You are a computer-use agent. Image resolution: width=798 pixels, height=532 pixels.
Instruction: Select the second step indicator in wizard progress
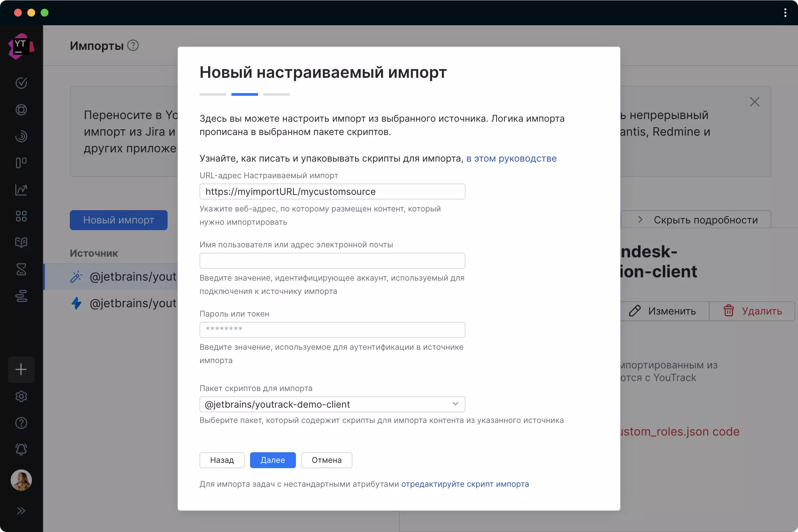click(244, 94)
